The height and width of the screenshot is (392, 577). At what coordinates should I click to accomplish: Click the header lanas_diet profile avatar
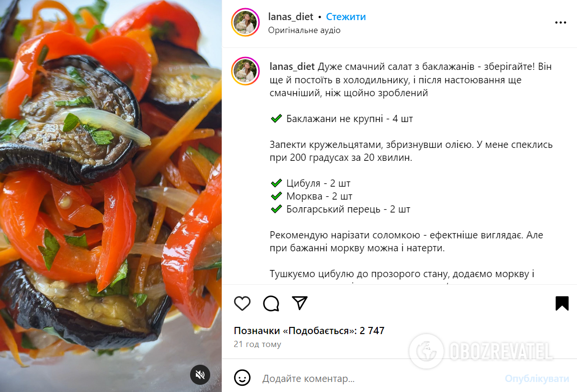click(245, 22)
